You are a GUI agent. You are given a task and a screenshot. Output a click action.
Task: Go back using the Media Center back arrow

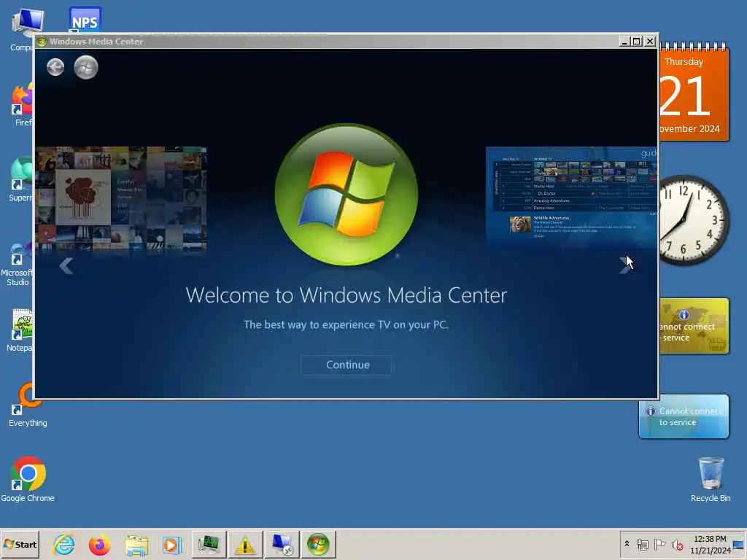click(x=55, y=67)
